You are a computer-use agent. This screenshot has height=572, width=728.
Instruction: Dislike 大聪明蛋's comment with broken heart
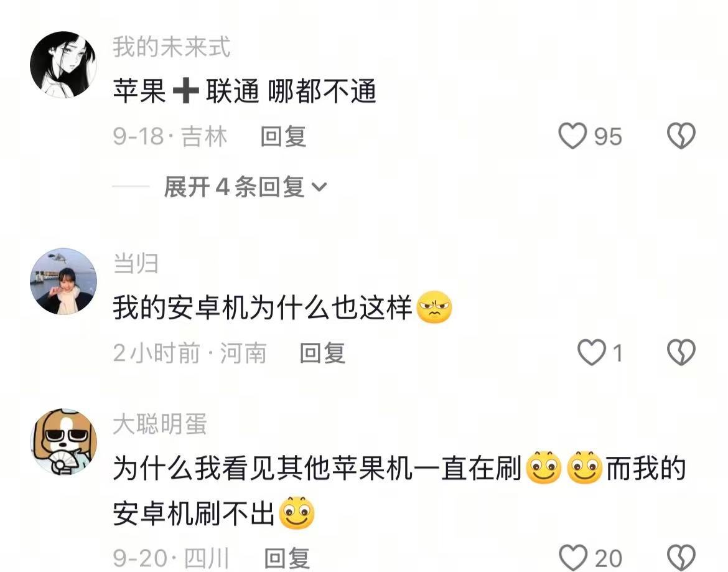tap(681, 557)
